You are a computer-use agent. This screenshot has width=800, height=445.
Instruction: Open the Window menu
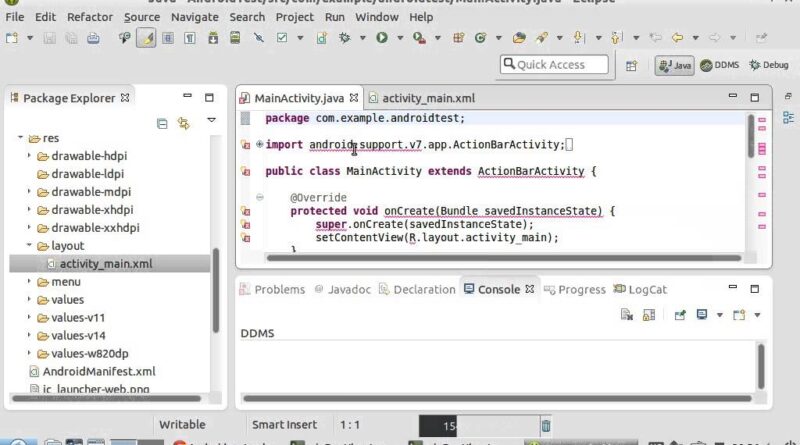pyautogui.click(x=377, y=17)
